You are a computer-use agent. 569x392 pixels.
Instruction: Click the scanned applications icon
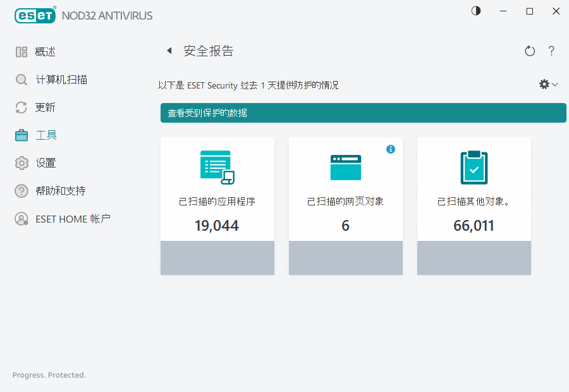click(217, 168)
